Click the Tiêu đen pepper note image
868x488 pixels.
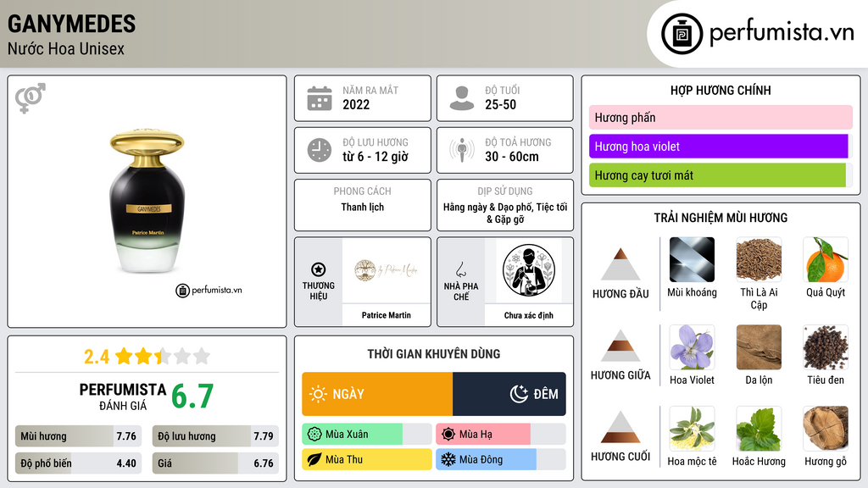tap(826, 347)
